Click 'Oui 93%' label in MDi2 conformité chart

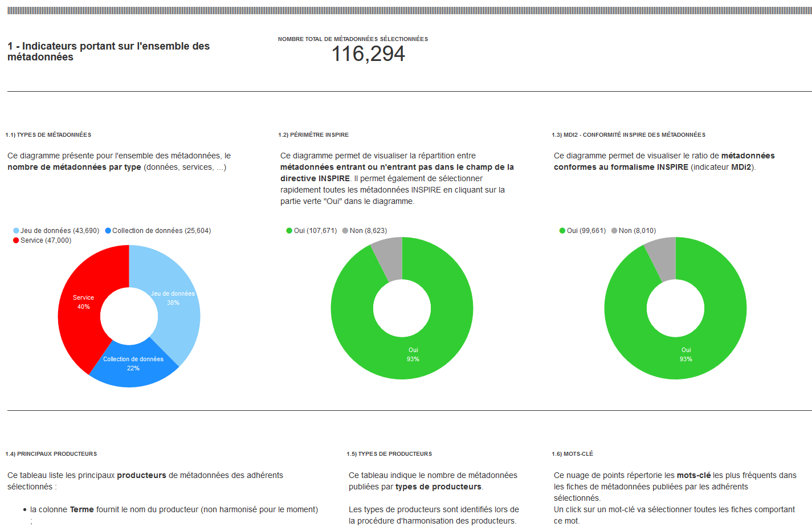pyautogui.click(x=686, y=354)
